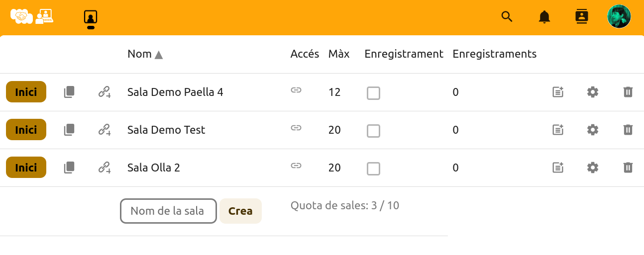This screenshot has width=644, height=255.
Task: Open the contacts menu icon
Action: [581, 17]
